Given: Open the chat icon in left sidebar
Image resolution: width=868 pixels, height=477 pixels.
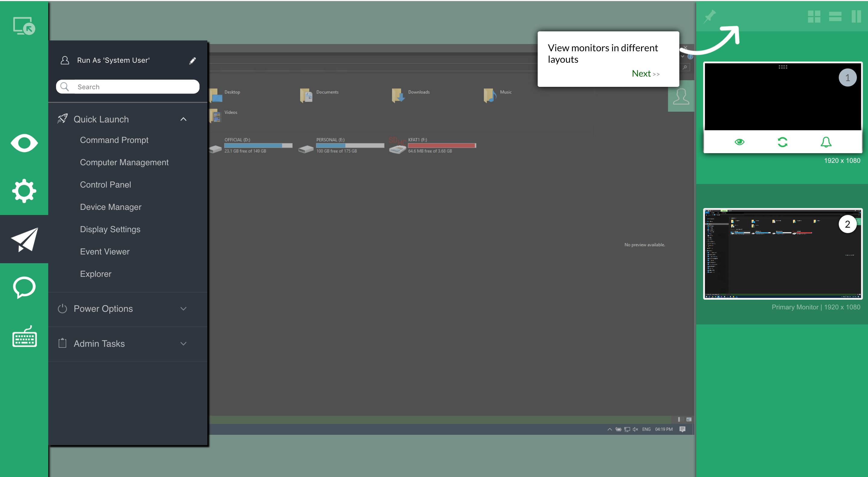Looking at the screenshot, I should point(24,288).
